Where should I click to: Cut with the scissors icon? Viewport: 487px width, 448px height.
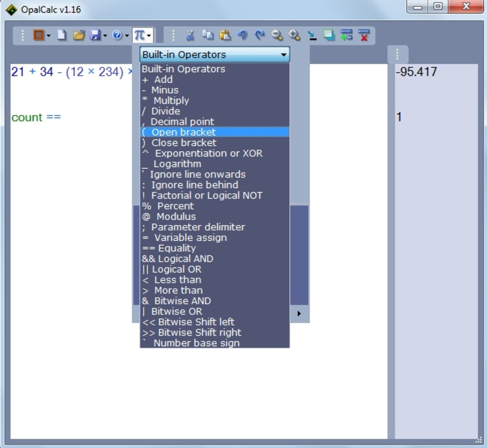[x=190, y=35]
